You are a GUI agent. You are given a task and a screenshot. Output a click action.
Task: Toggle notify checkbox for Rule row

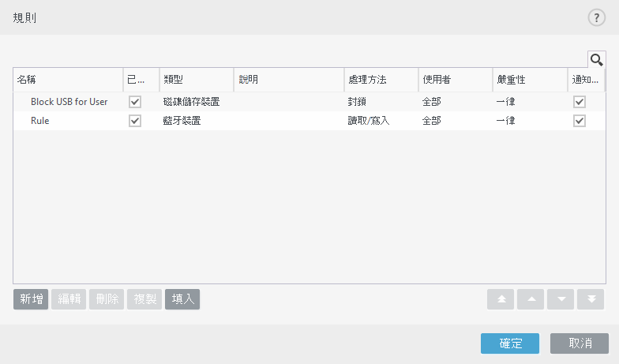click(580, 121)
